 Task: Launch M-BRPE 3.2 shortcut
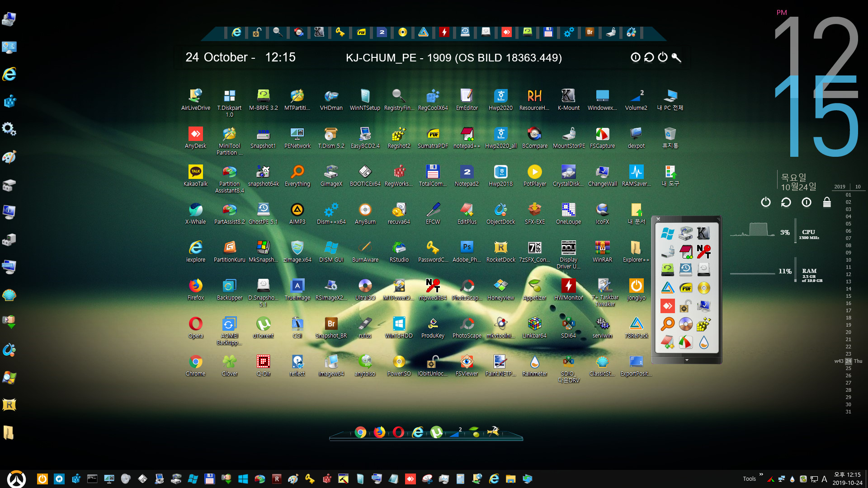pyautogui.click(x=263, y=99)
